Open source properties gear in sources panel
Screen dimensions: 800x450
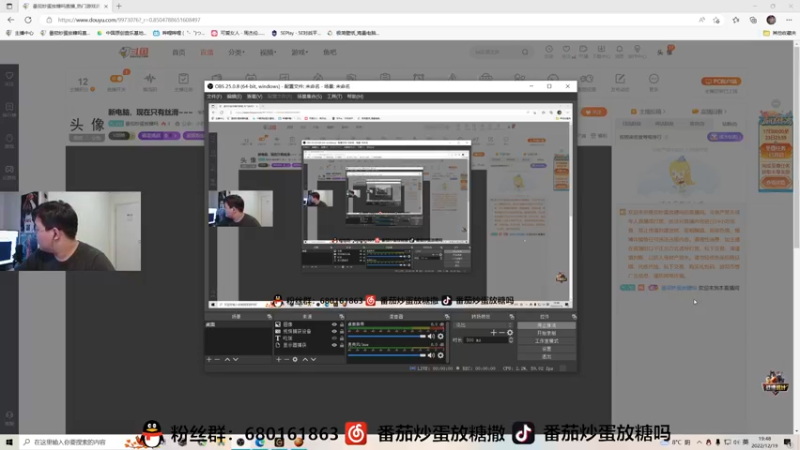point(295,359)
